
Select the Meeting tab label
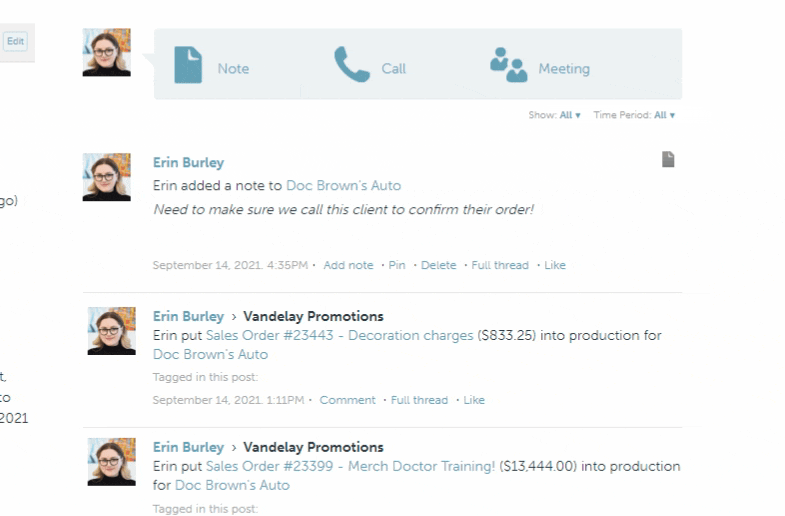[x=564, y=69]
